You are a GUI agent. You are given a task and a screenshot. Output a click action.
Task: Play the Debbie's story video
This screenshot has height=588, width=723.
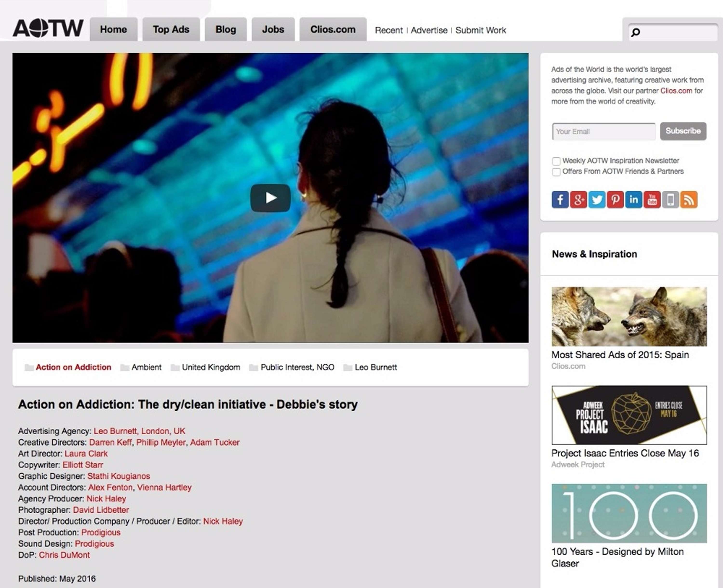pyautogui.click(x=270, y=198)
